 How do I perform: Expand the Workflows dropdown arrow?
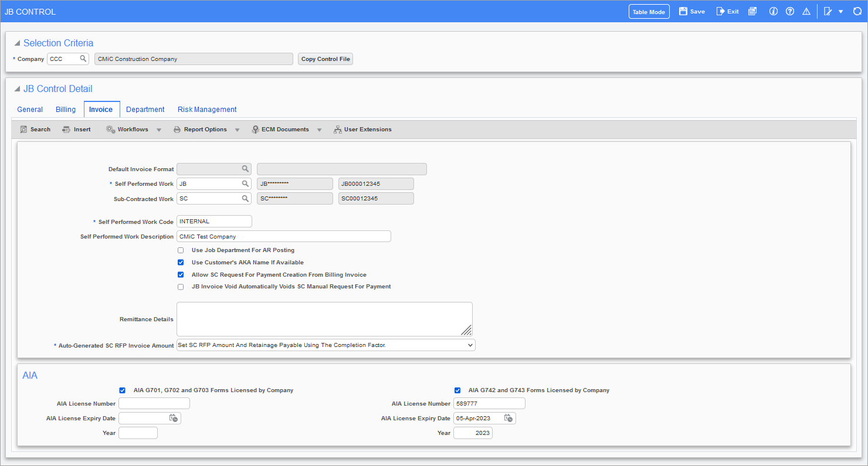pos(159,130)
